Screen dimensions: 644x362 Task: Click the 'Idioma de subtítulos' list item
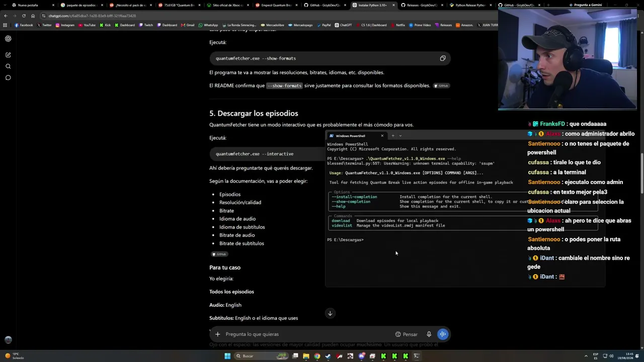(242, 227)
